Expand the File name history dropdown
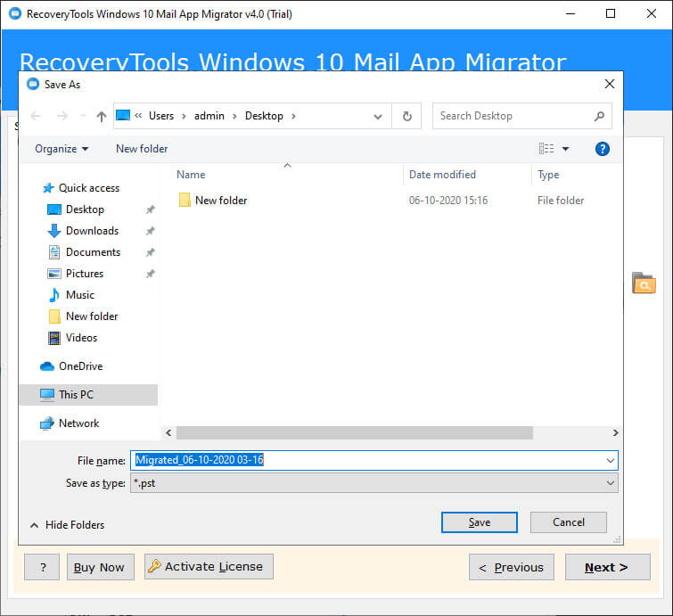Image resolution: width=673 pixels, height=616 pixels. [611, 461]
